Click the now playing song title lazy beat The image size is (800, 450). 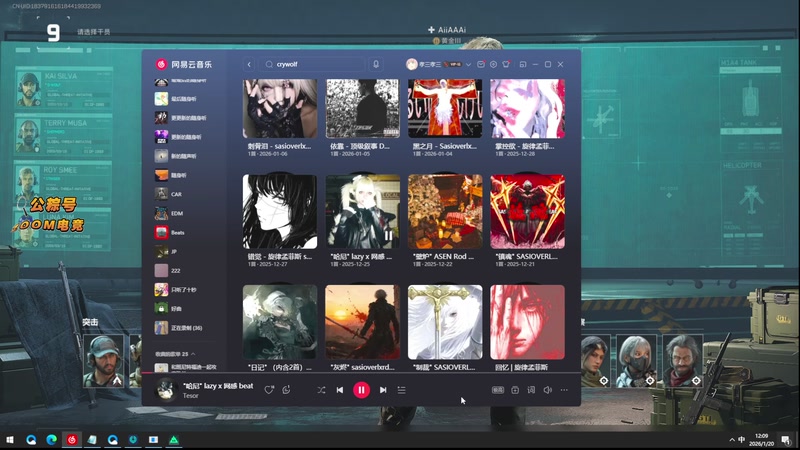pos(218,386)
